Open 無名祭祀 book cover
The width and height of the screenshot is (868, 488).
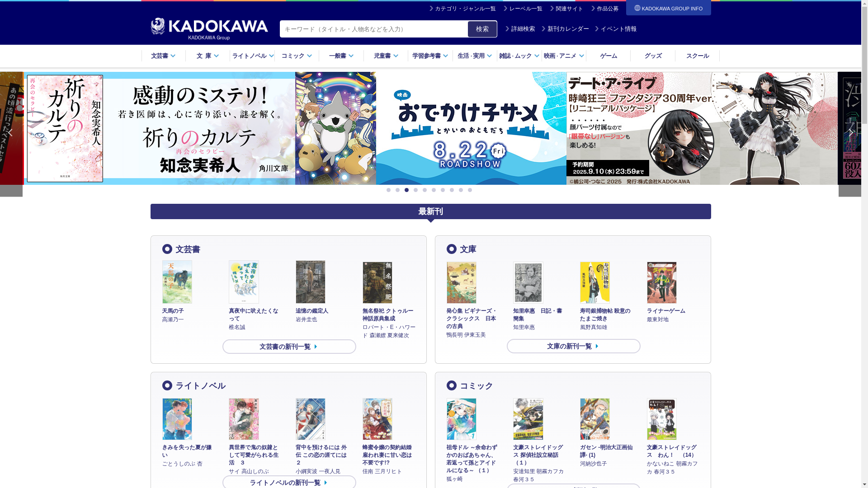click(377, 282)
